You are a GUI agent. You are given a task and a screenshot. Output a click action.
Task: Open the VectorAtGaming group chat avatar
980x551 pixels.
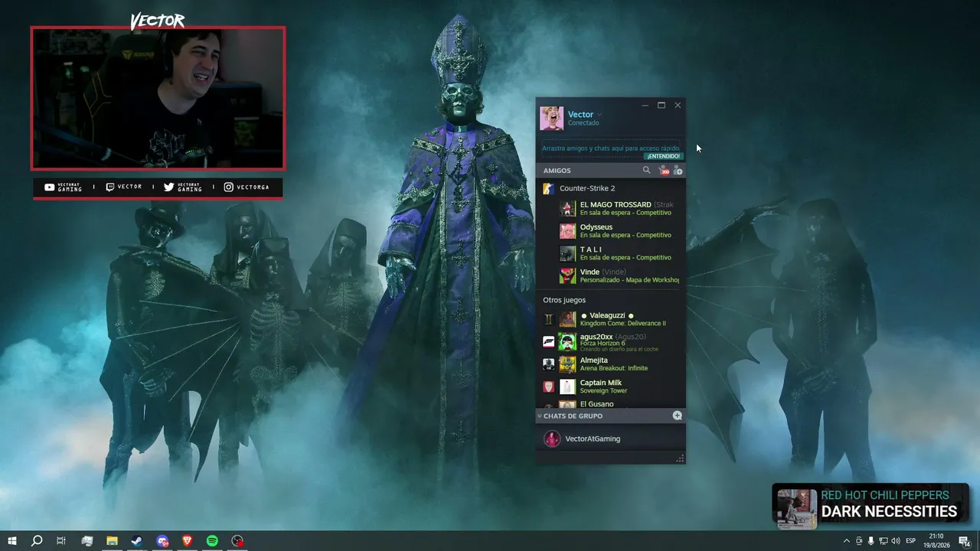(552, 439)
